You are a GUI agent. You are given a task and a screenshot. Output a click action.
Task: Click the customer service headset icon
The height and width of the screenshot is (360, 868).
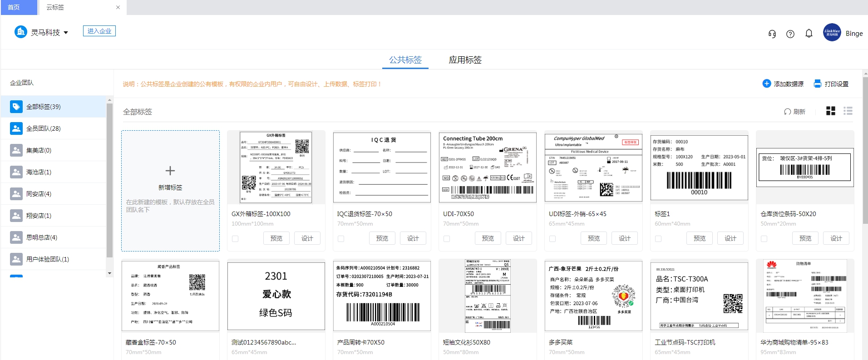(772, 34)
